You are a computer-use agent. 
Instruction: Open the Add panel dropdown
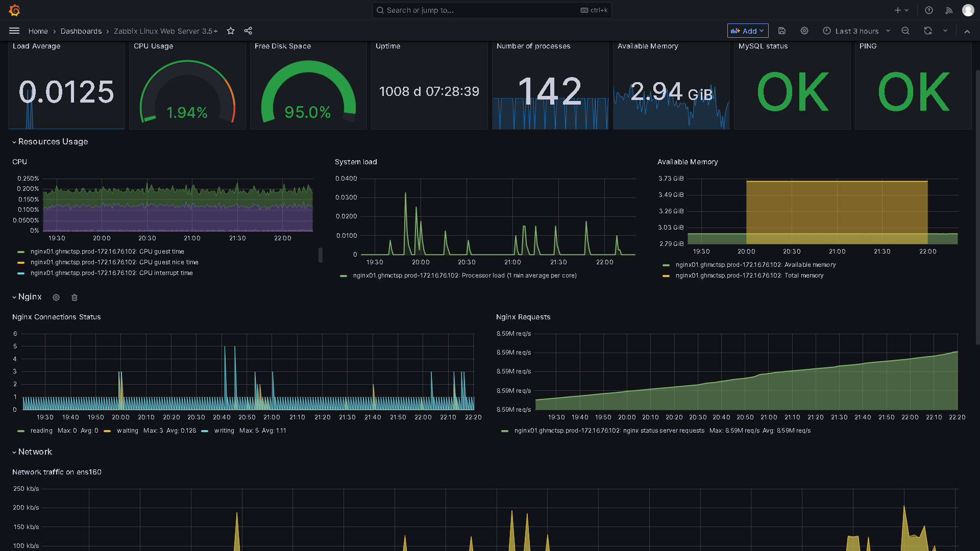[x=747, y=31]
